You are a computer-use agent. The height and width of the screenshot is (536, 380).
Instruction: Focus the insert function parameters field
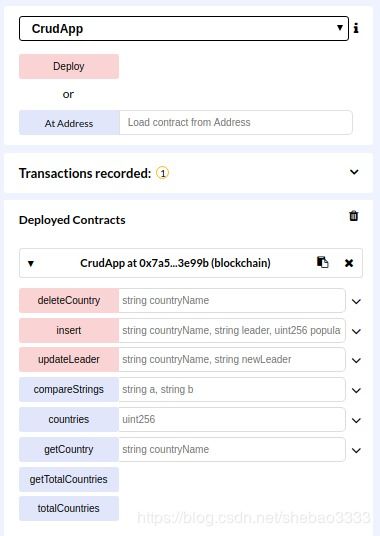click(232, 330)
